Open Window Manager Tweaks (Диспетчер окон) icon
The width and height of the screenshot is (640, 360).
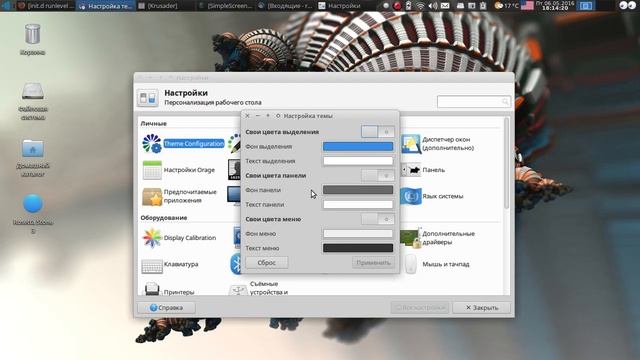point(411,144)
